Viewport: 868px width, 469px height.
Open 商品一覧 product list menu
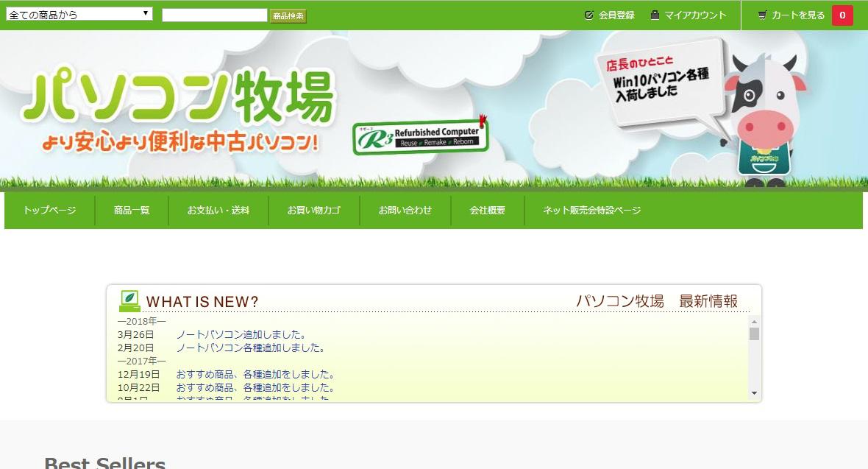coord(132,210)
